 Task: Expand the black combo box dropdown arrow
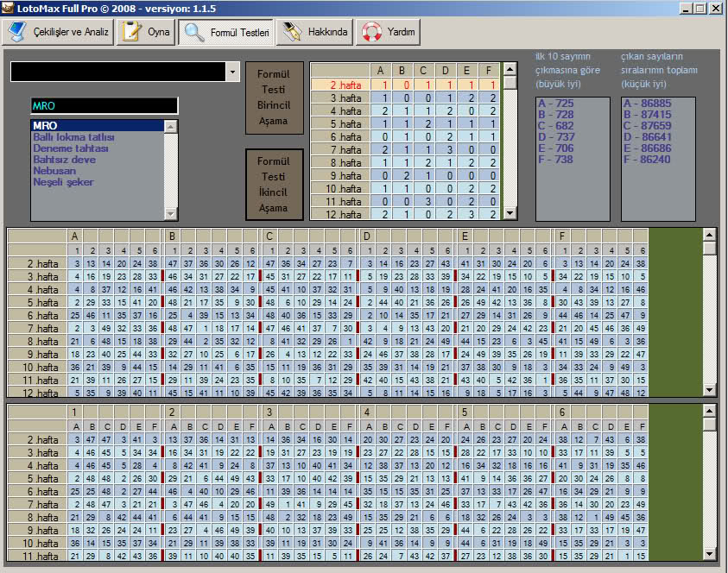pos(232,72)
